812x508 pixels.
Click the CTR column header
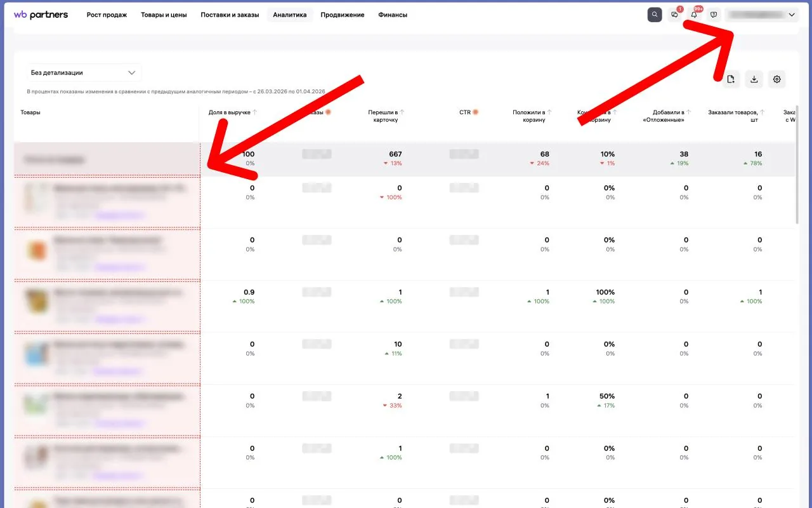(x=465, y=112)
